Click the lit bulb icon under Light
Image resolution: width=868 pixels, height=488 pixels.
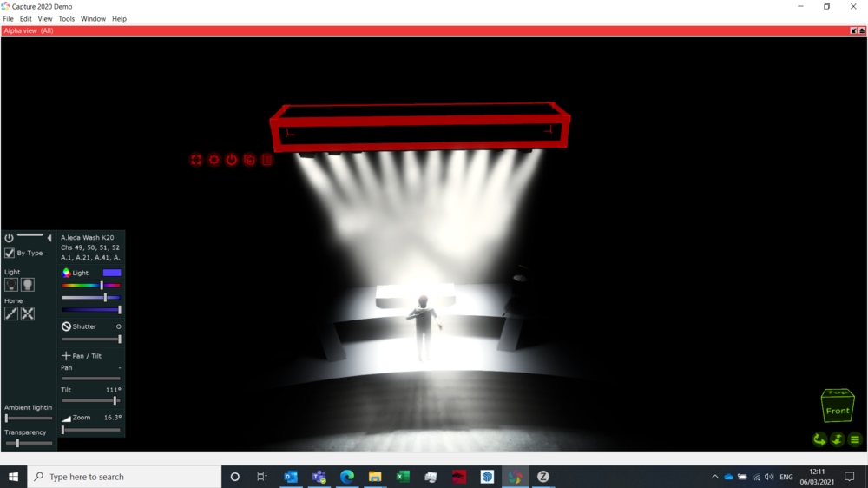pos(28,285)
